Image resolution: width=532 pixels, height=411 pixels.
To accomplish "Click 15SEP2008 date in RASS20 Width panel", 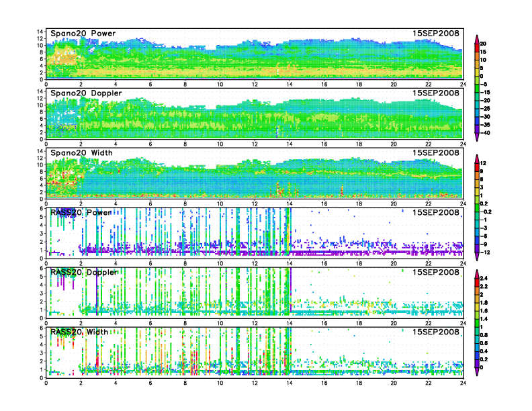I will tap(436, 332).
